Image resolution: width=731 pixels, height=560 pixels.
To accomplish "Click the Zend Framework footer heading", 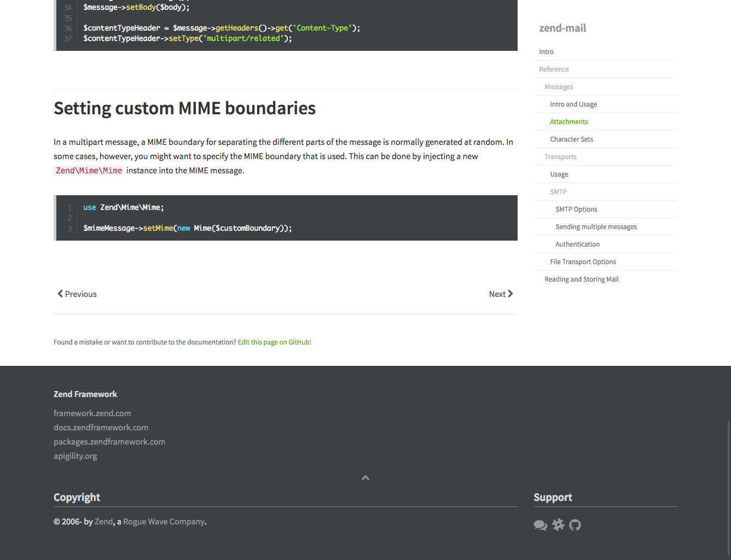I will click(x=85, y=394).
